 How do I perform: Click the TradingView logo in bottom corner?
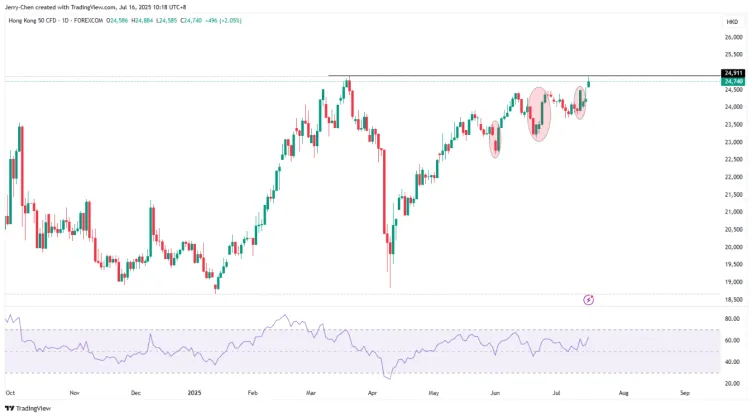28,407
